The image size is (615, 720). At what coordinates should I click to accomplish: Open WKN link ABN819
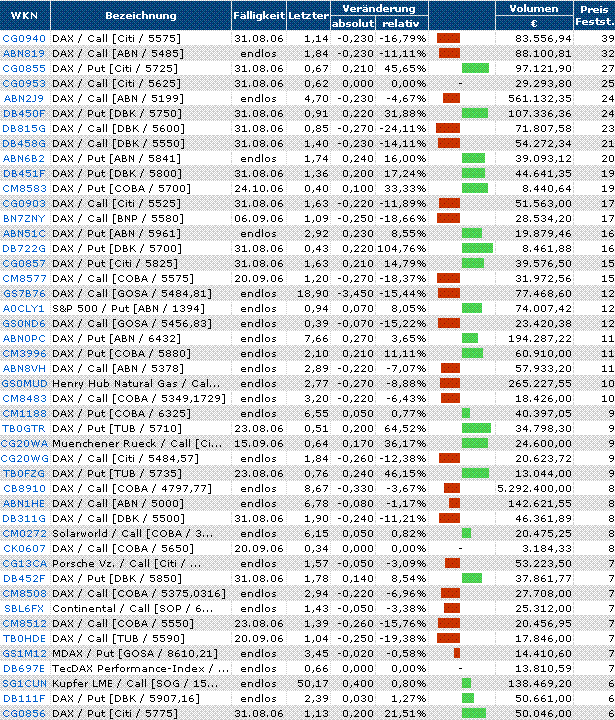[x=24, y=54]
